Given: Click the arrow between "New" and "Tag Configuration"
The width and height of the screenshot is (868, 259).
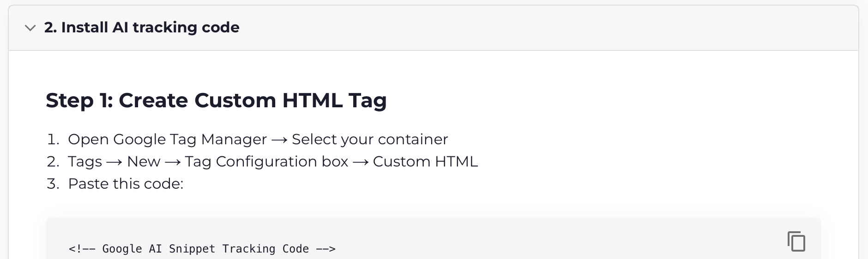Looking at the screenshot, I should point(172,162).
